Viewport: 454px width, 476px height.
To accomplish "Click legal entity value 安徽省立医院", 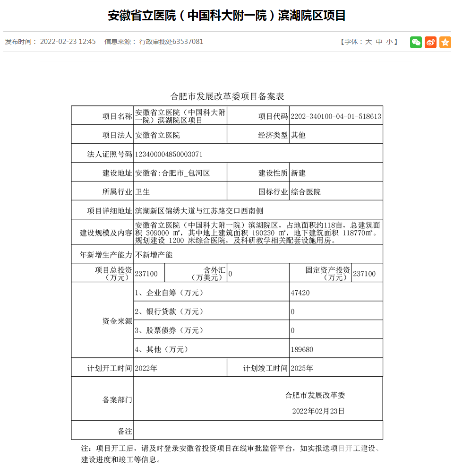I will [x=157, y=135].
